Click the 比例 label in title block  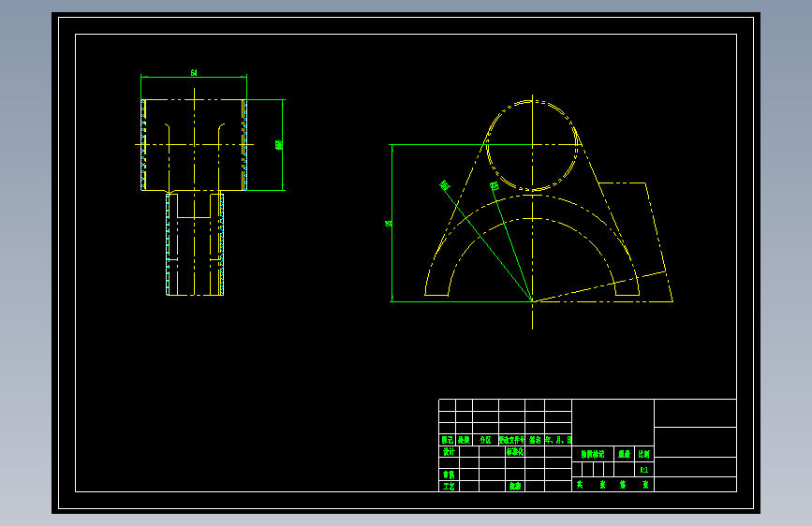[643, 454]
